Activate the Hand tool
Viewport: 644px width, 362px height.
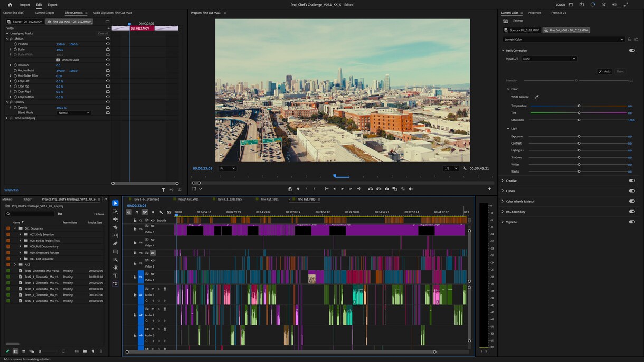pos(116,268)
